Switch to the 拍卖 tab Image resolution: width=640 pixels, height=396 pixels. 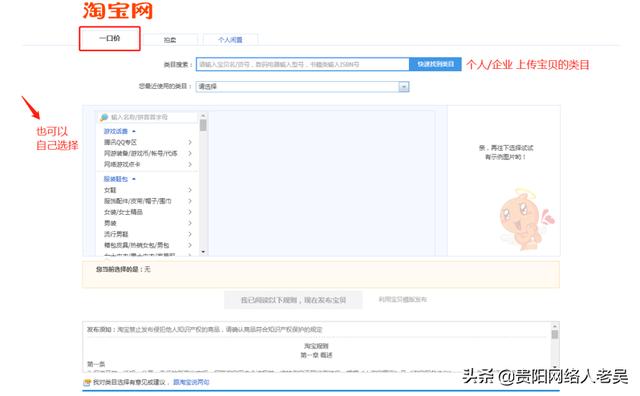(170, 40)
